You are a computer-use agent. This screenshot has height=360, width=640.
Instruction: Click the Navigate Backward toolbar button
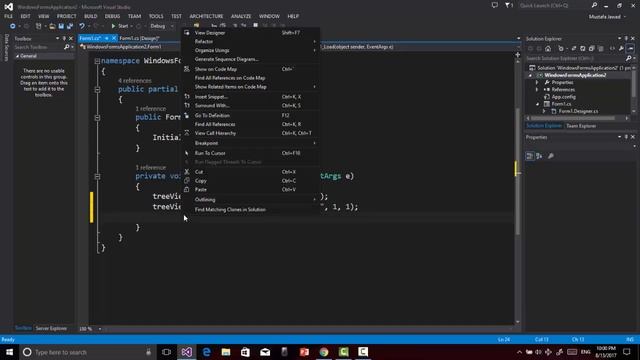click(x=13, y=26)
